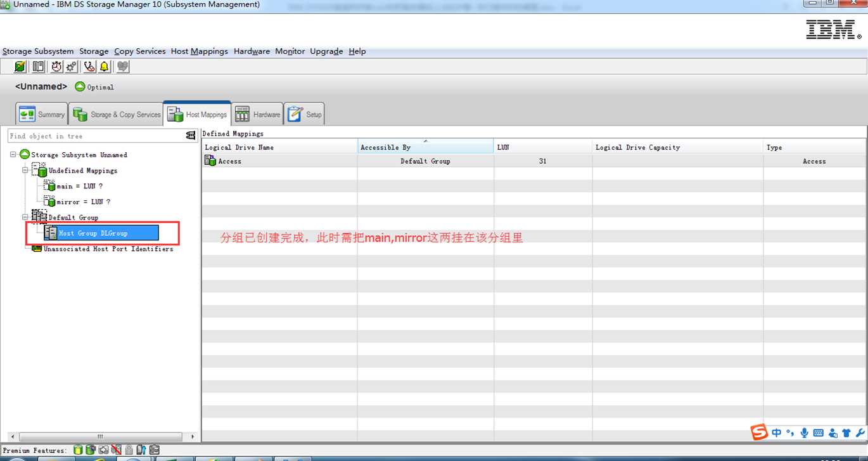Collapse the Storage Subsystem Unnamed node
868x461 pixels.
(13, 154)
